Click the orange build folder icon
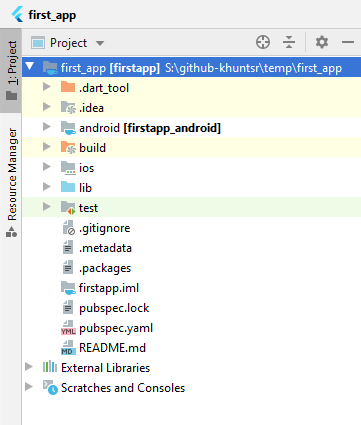Screen dimensions: 361x425 68,148
